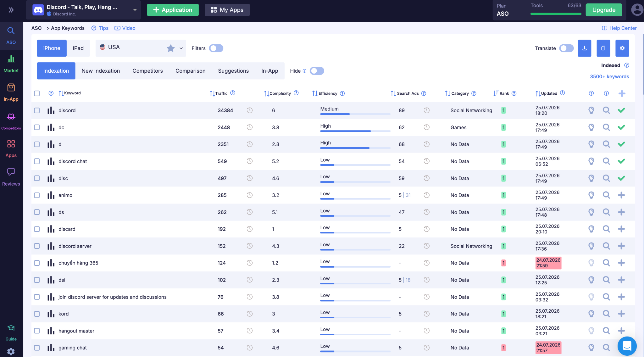Viewport: 644px width, 357px height.
Task: Open Reviews section in left sidebar
Action: 11,177
